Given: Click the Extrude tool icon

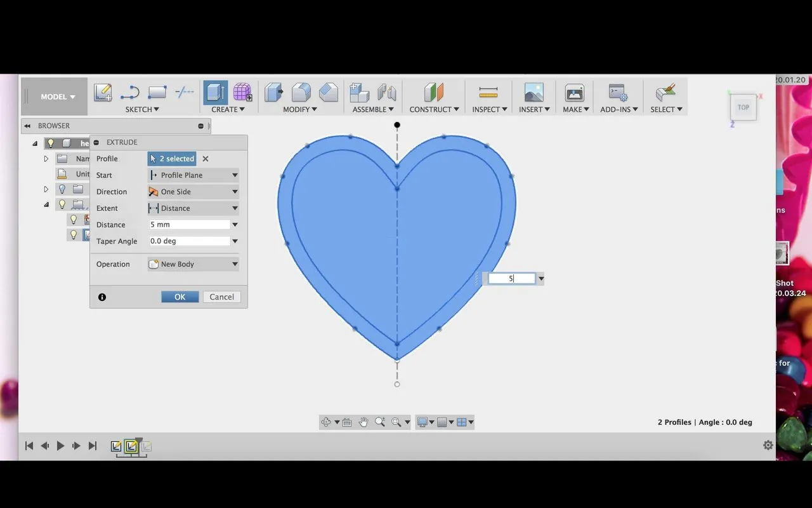Looking at the screenshot, I should [x=216, y=93].
